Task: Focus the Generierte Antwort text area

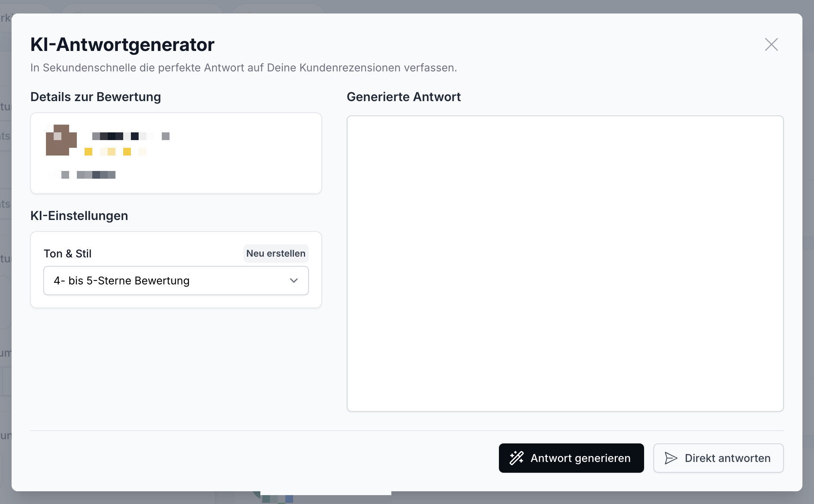Action: [565, 263]
